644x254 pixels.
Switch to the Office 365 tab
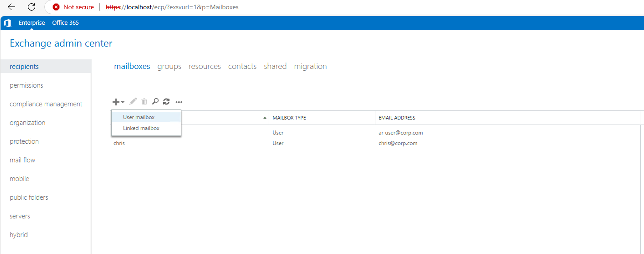(x=66, y=23)
